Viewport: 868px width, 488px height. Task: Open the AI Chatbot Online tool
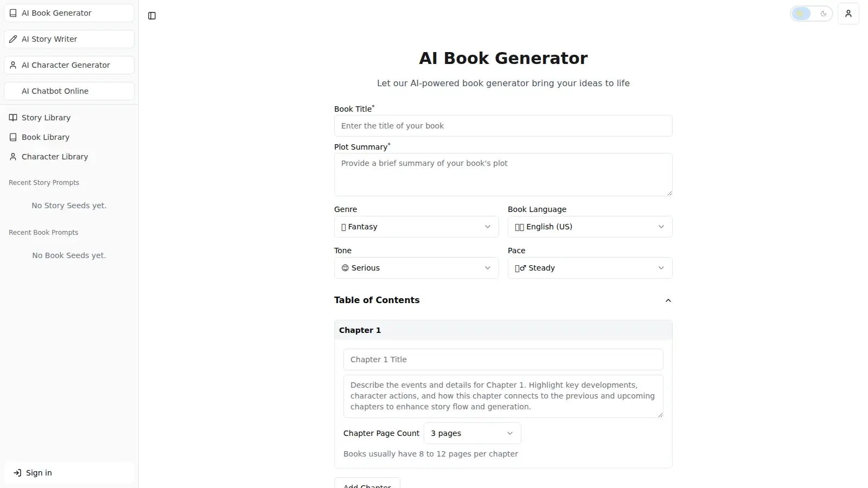pos(69,91)
